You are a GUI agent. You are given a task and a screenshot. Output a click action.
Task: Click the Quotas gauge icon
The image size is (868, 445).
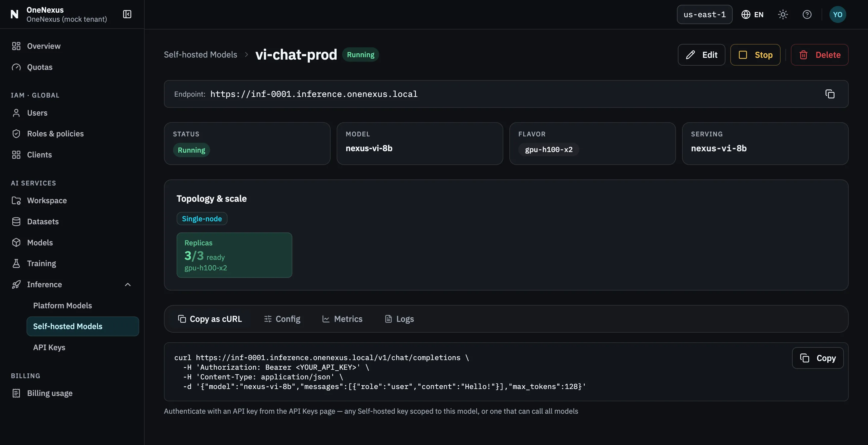pos(16,67)
